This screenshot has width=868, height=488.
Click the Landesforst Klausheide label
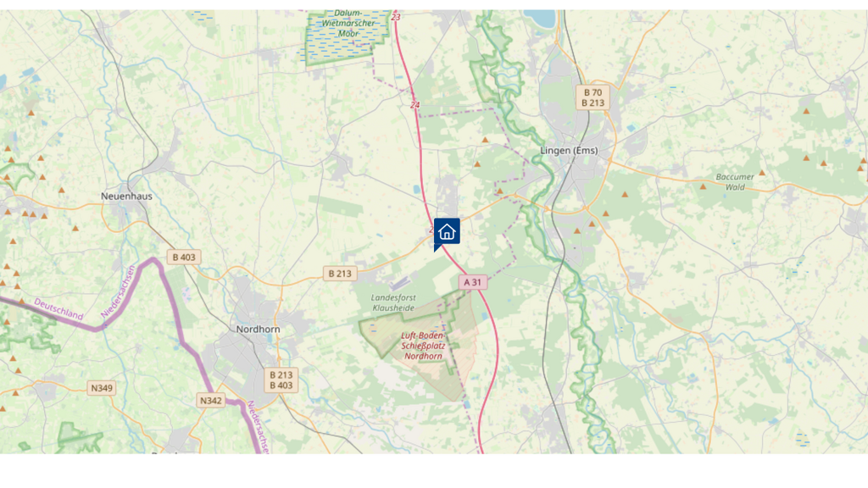[393, 302]
